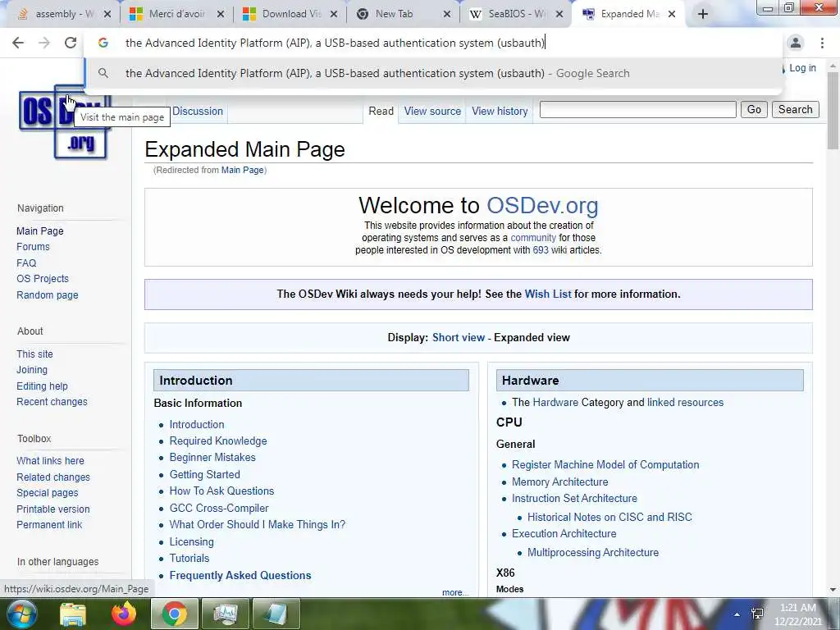Go back with the browser back arrow
840x630 pixels.
click(x=18, y=43)
